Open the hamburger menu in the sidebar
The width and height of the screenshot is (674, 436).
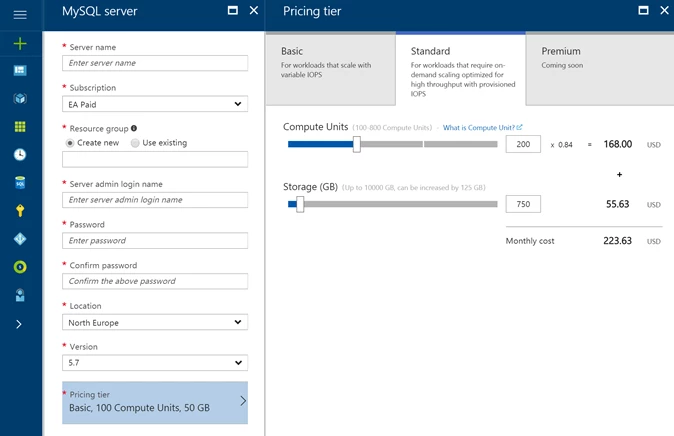click(20, 15)
